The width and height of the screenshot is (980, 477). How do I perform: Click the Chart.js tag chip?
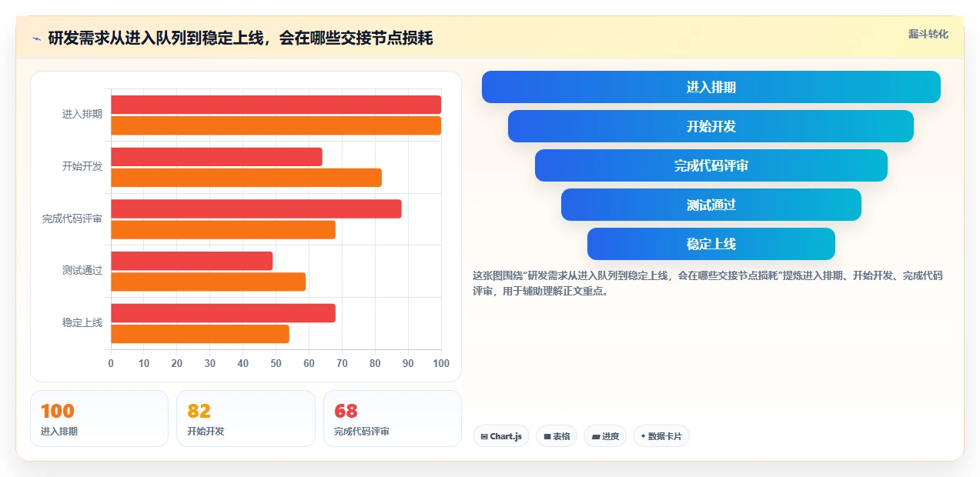pyautogui.click(x=501, y=436)
